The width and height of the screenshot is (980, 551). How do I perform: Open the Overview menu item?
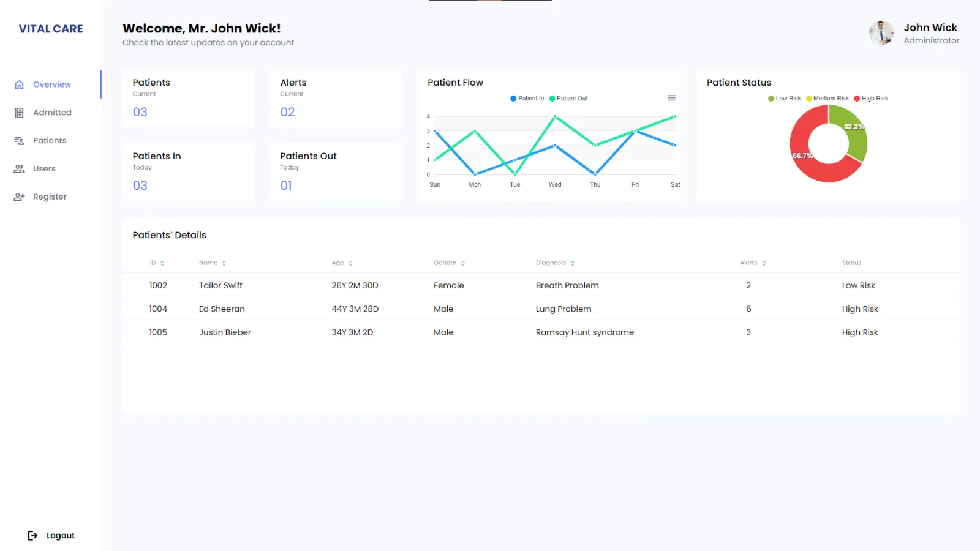click(x=52, y=84)
